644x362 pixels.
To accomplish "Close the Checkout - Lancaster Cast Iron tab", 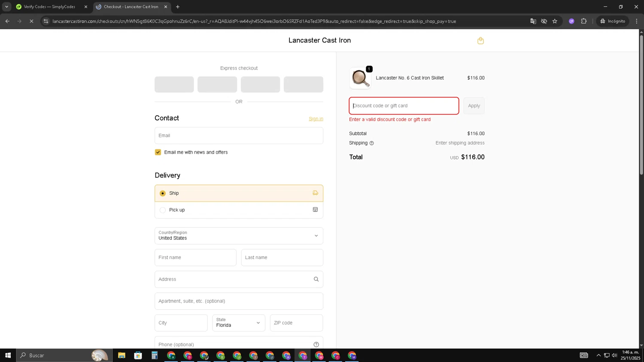I will point(166,6).
